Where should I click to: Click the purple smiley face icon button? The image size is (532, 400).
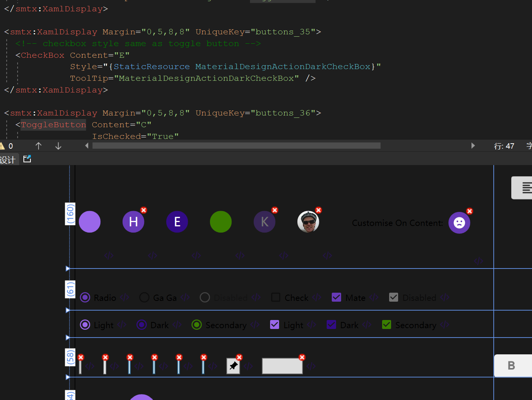pos(459,222)
